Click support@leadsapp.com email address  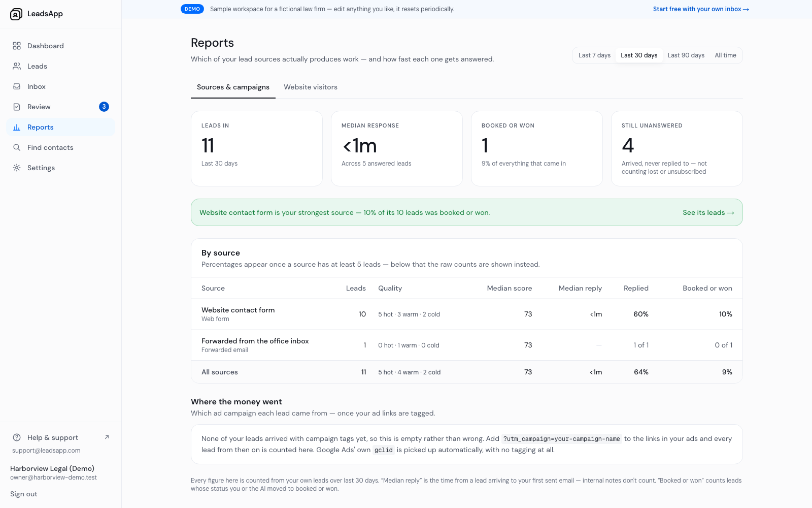point(46,451)
